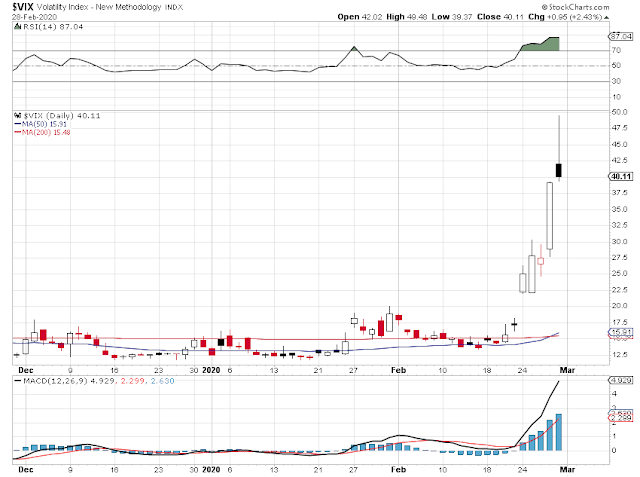Click the MACD(12,26,9) indicator label
640x477 pixels.
(56, 381)
